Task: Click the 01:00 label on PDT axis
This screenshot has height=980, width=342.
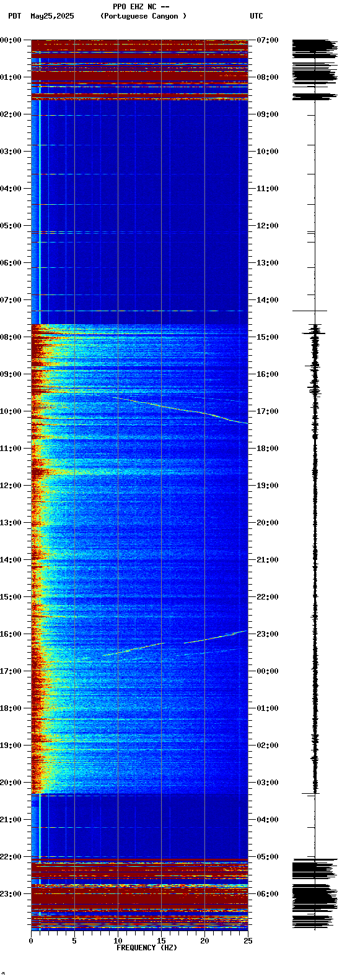Action: coord(11,77)
